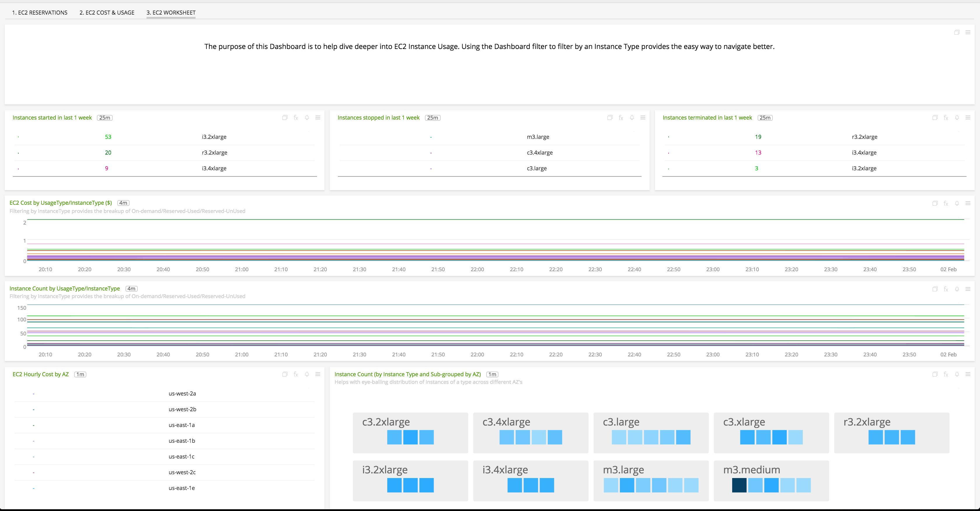Open hamburger menu of EC2 Hourly Cost panel
This screenshot has width=980, height=511.
point(318,374)
